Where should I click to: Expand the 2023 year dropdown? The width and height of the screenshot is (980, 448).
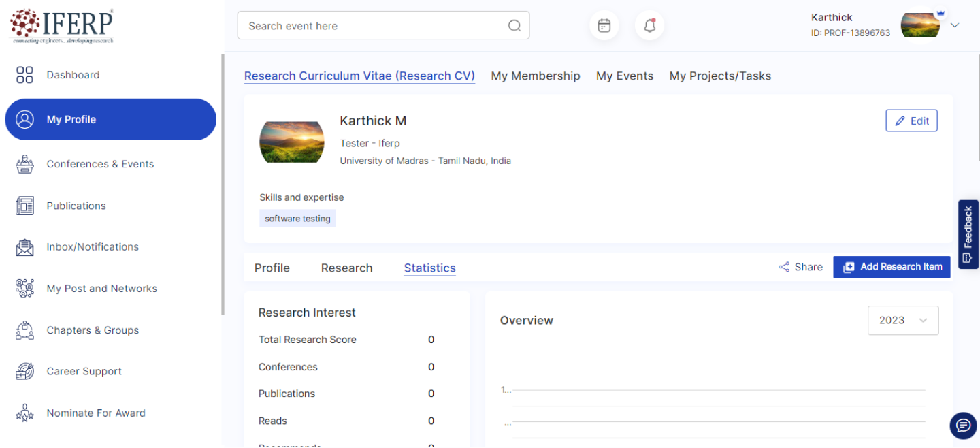pos(903,321)
